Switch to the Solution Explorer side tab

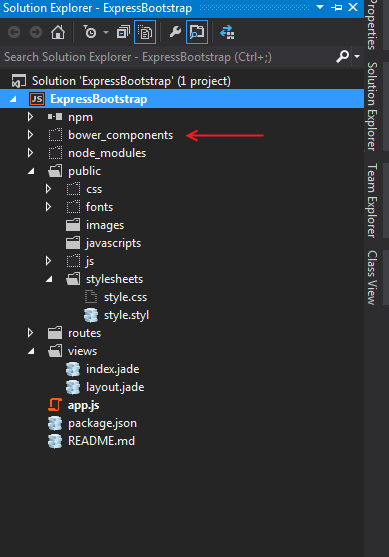(x=372, y=106)
